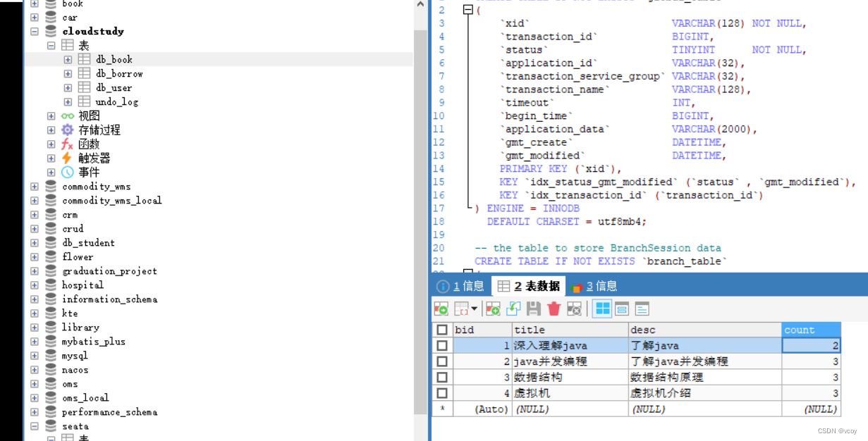Click the 存储过程 gear icon
The height and width of the screenshot is (441, 868).
coord(67,130)
